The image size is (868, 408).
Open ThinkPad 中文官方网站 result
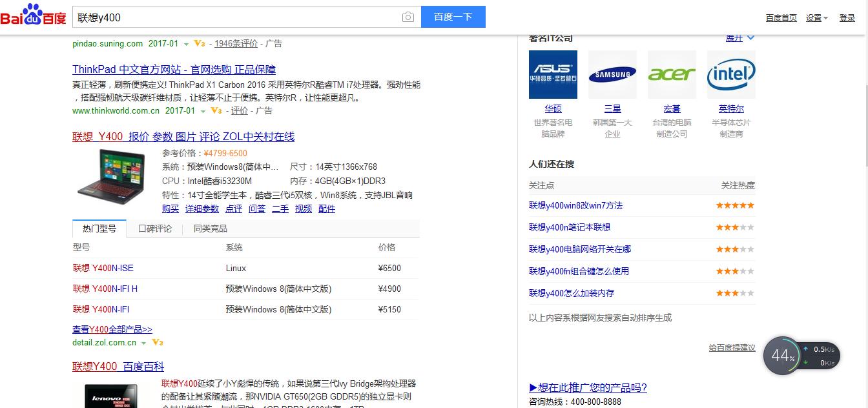174,70
